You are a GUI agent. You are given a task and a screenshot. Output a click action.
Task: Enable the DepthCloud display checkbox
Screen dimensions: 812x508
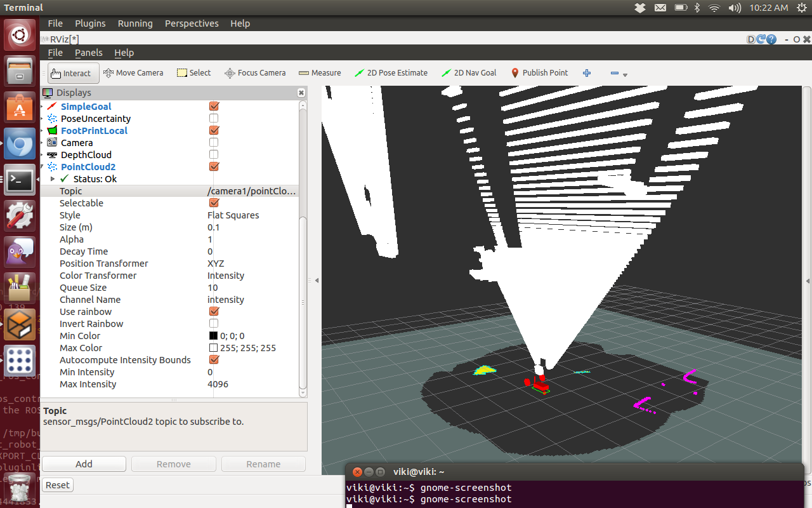[x=214, y=155]
